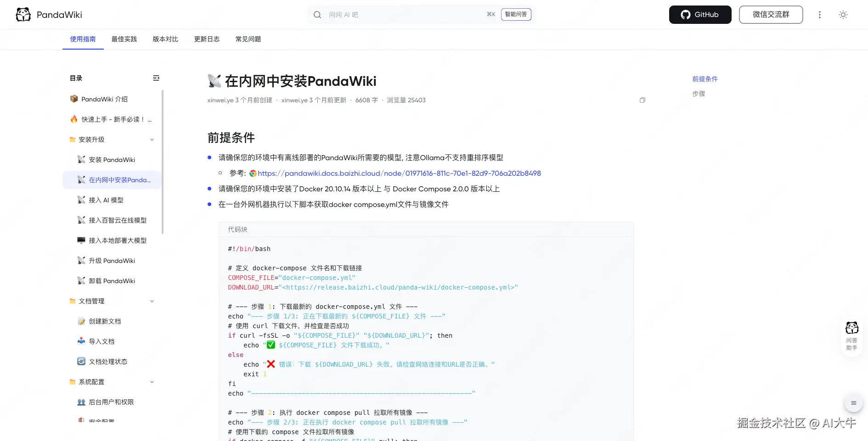
Task: Click the package icon beside PandaWiki 介绍
Action: 74,99
